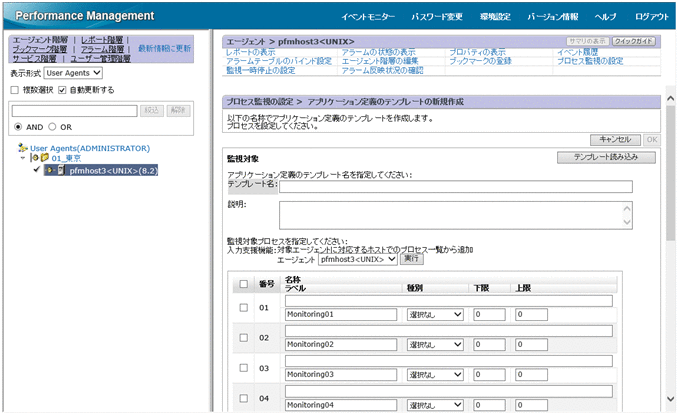
Task: Open 環境設定 from the top menu
Action: [495, 16]
